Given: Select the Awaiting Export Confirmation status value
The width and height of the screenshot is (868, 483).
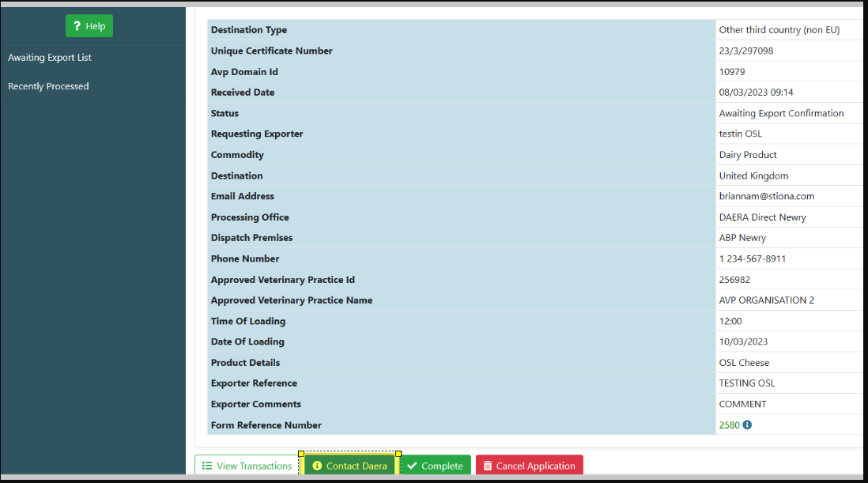Looking at the screenshot, I should click(x=781, y=113).
